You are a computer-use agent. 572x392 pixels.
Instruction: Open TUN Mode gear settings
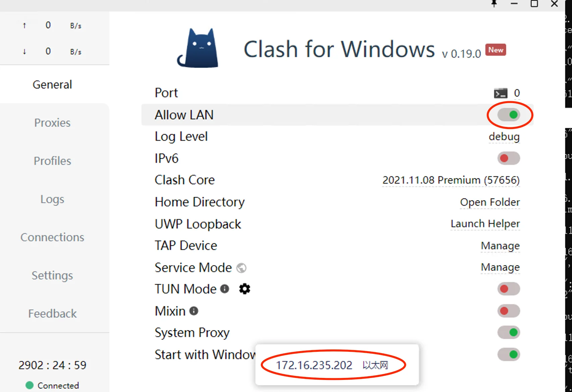245,289
